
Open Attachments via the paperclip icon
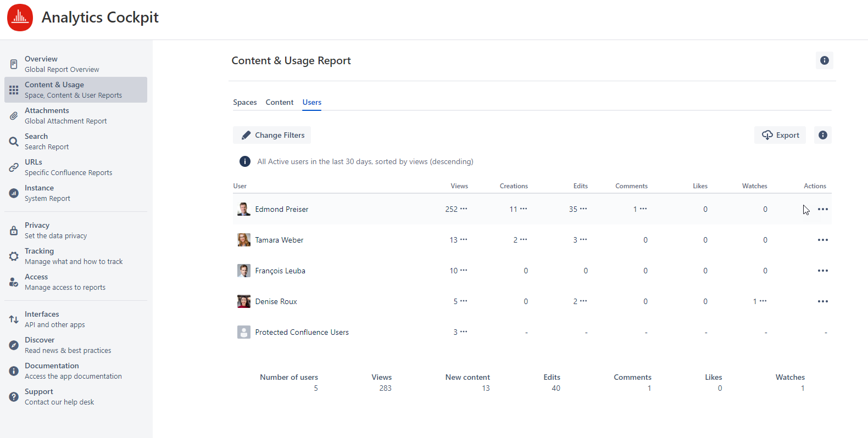pyautogui.click(x=14, y=116)
